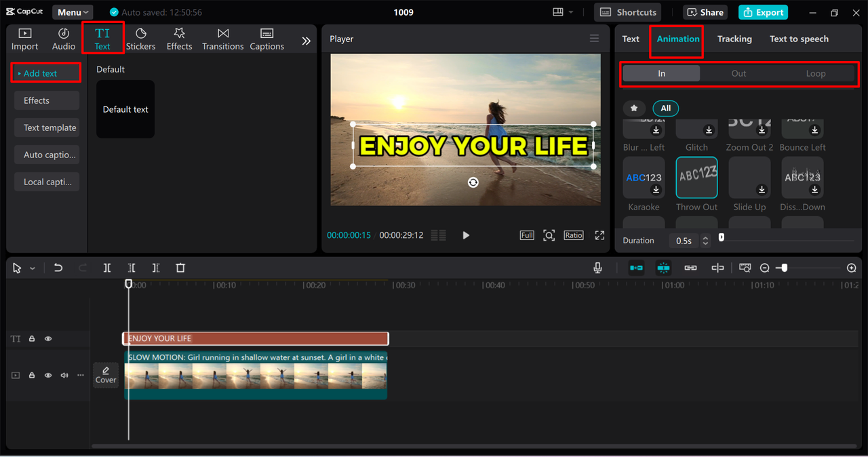Open the Menu dropdown
Screen dimensions: 868x457
73,12
